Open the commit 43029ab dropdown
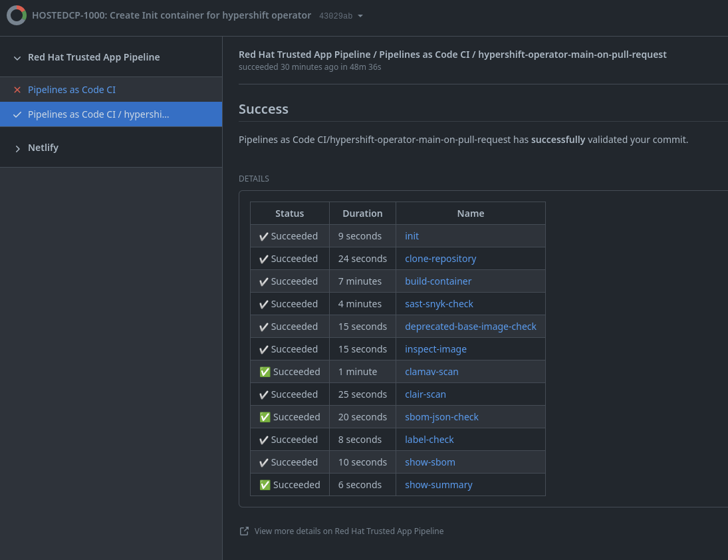 coord(341,16)
